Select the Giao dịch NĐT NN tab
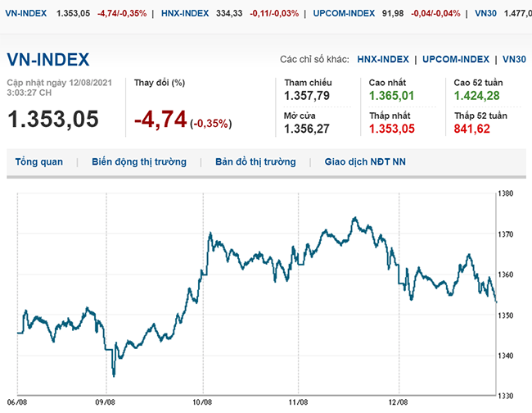The height and width of the screenshot is (413, 532). click(x=365, y=162)
